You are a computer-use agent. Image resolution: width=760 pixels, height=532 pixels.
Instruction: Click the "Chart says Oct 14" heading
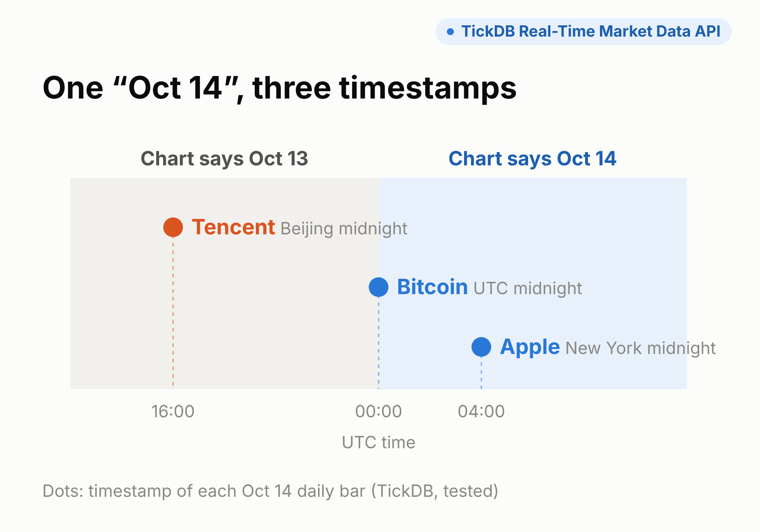click(x=532, y=159)
